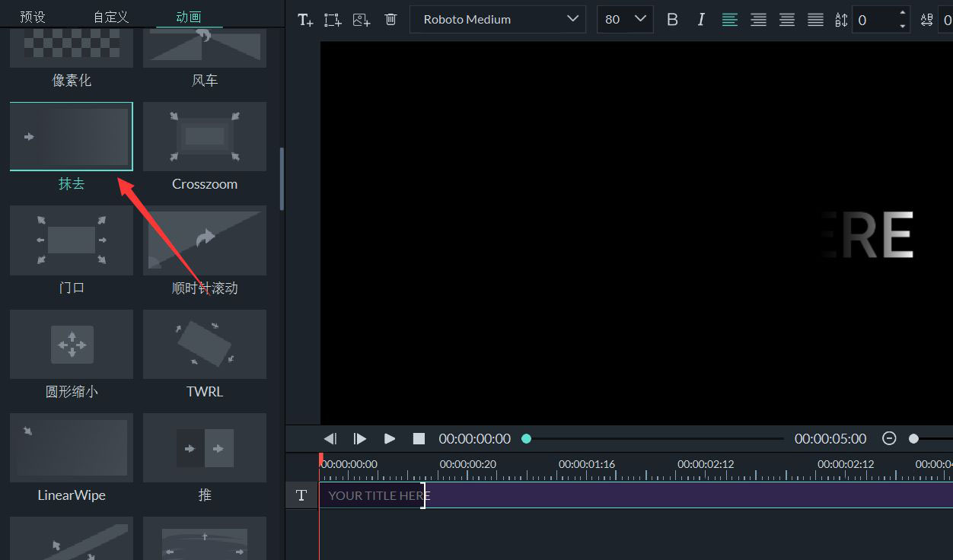Toggle bold formatting
The image size is (953, 560).
tap(672, 20)
